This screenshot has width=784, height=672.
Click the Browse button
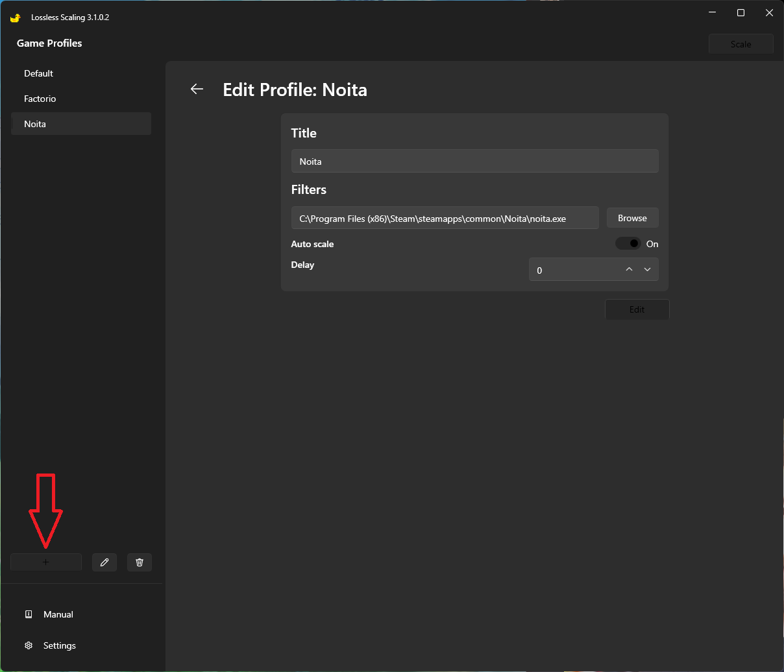click(632, 218)
